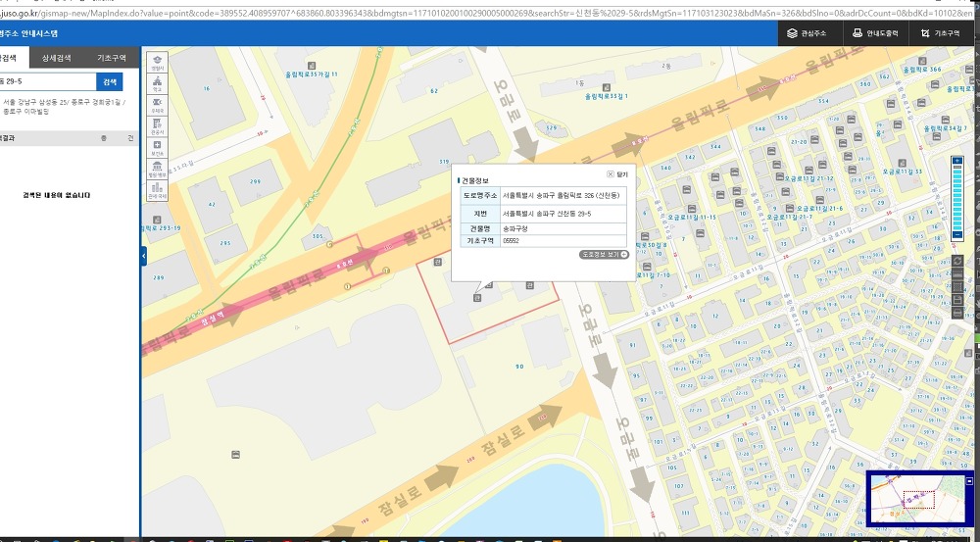Click the refresh map tool icon

tap(956, 261)
